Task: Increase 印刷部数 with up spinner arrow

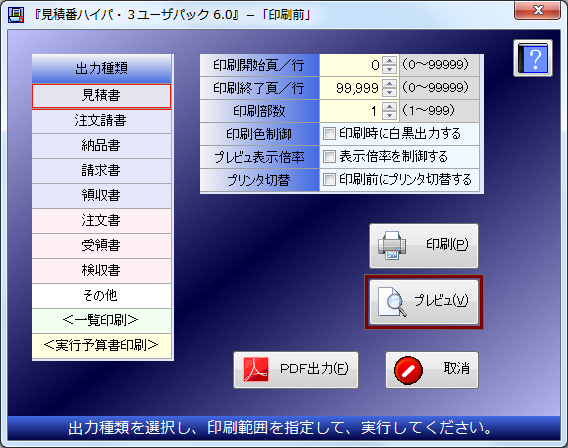Action: click(389, 107)
